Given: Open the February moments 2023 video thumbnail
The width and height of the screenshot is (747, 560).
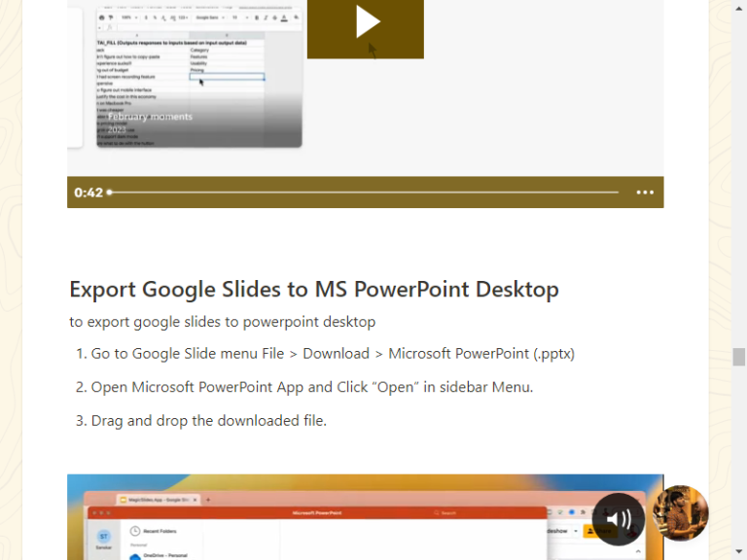Looking at the screenshot, I should click(199, 75).
